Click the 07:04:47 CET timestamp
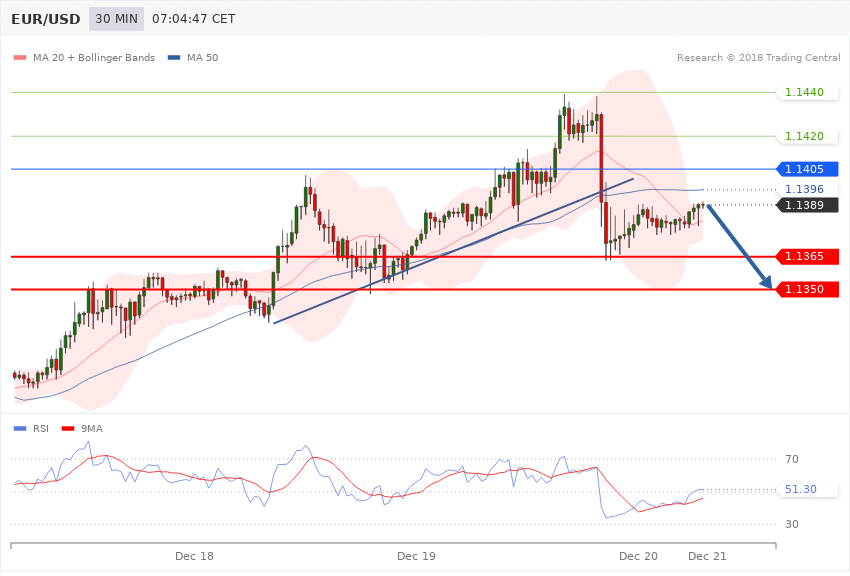Viewport: 850px width, 576px height. (x=194, y=19)
